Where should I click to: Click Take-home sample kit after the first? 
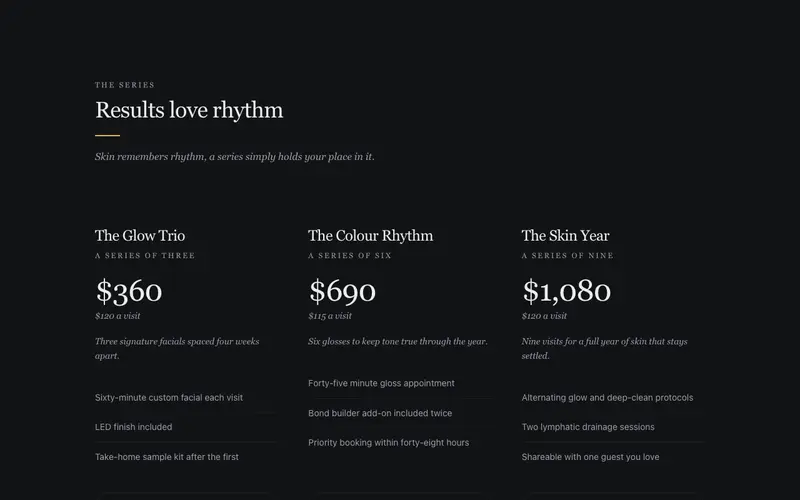click(x=167, y=457)
